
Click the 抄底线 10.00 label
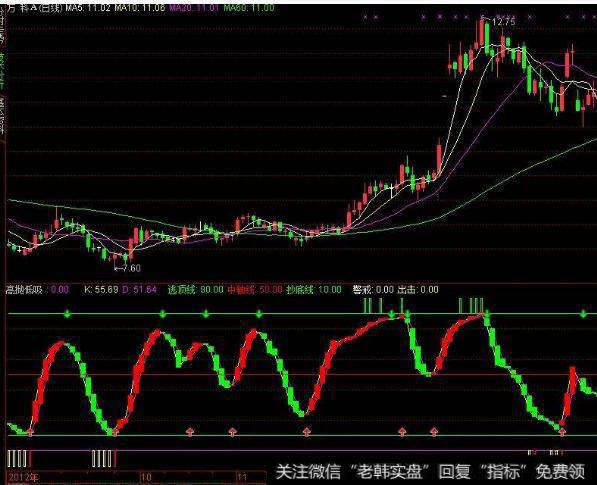(x=314, y=290)
